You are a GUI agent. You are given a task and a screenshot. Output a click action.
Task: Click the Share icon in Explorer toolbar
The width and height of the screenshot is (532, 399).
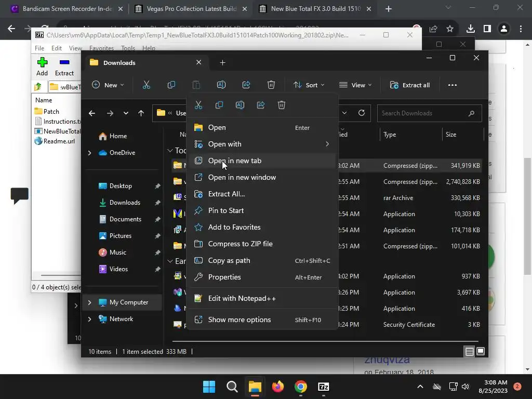(246, 85)
